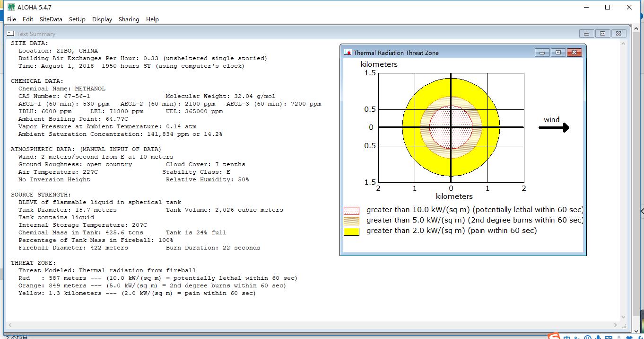
Task: Click 'Location: ZIBO, CHINA' line
Action: (x=58, y=51)
